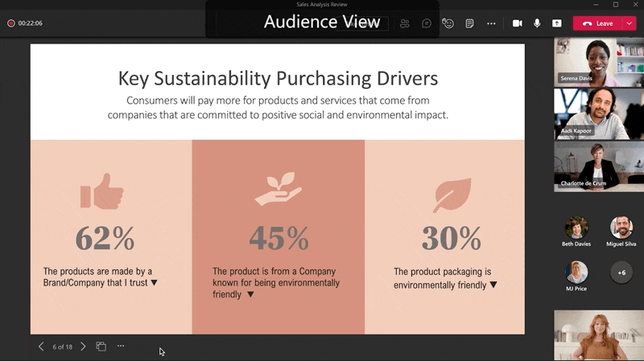
Task: Show the +6 additional participants
Action: (621, 273)
